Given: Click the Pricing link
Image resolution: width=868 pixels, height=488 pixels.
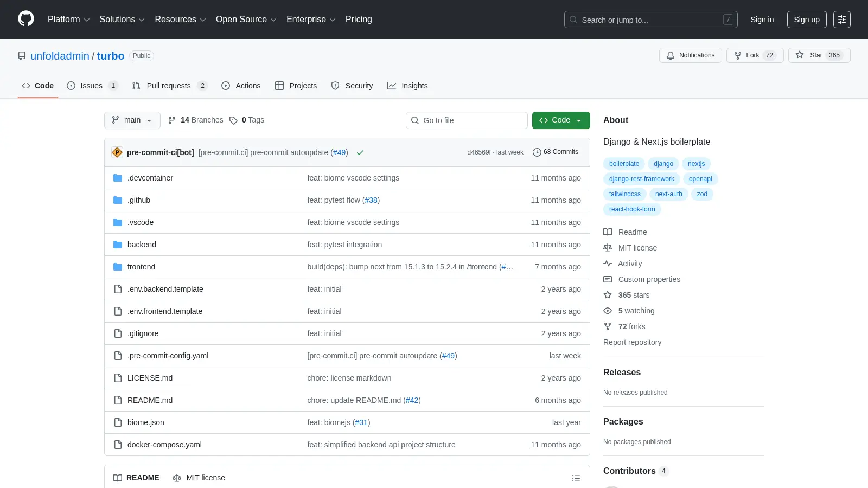Looking at the screenshot, I should 359,20.
